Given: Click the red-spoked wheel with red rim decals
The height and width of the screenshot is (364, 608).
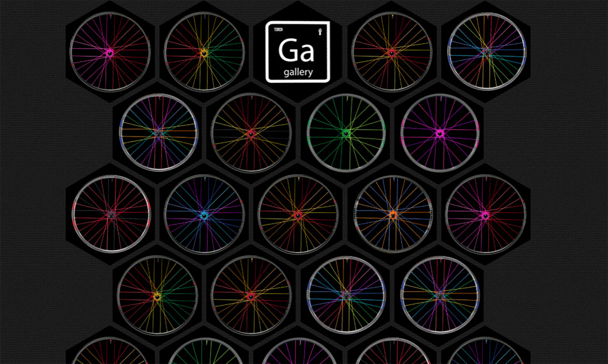Looking at the screenshot, I should click(x=110, y=214).
